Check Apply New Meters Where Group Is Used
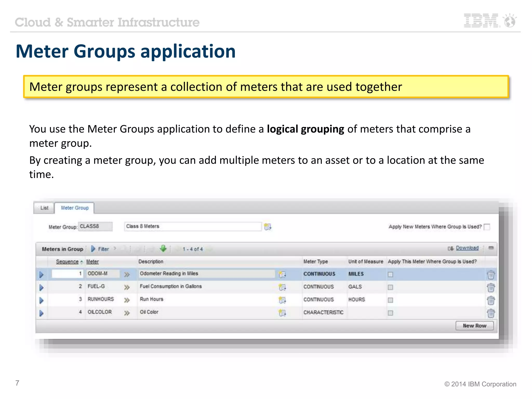The height and width of the screenshot is (399, 532). (487, 227)
